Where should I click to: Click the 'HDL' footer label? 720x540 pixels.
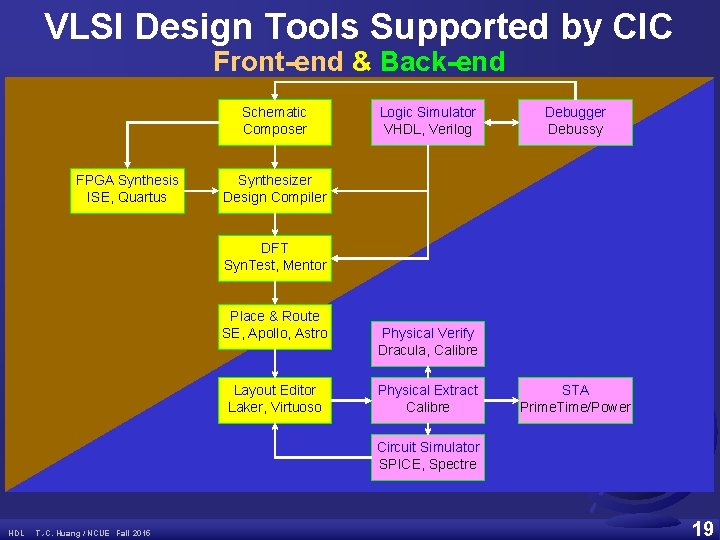coord(16,533)
